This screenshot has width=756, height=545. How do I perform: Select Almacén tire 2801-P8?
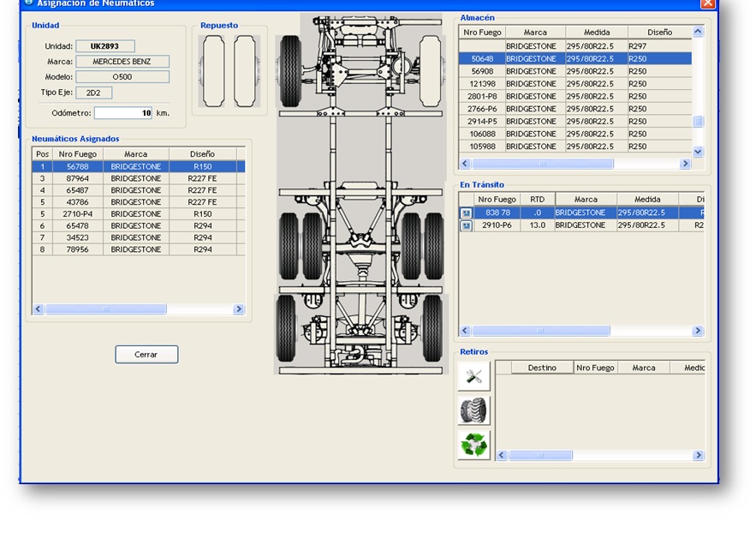tap(575, 97)
